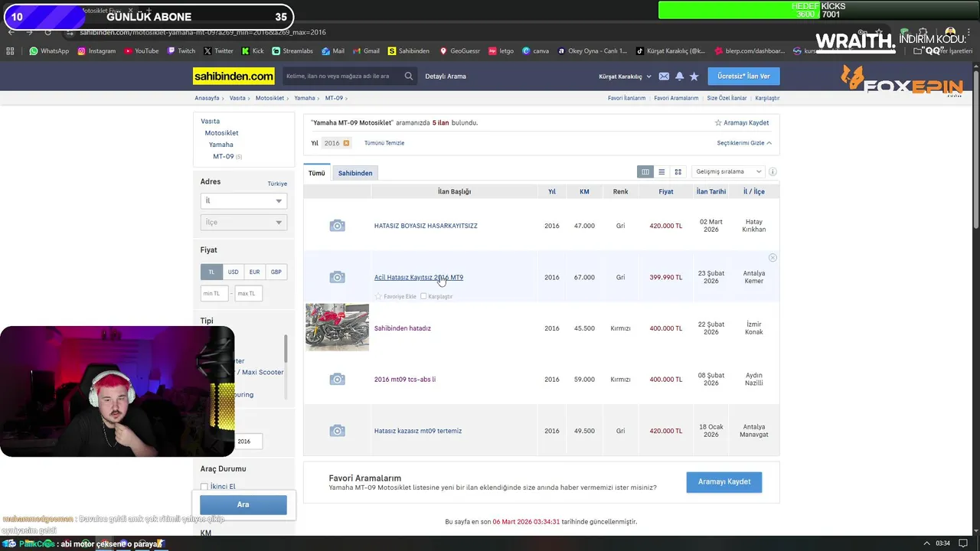
Task: Click the sorting info icon
Action: pyautogui.click(x=773, y=172)
